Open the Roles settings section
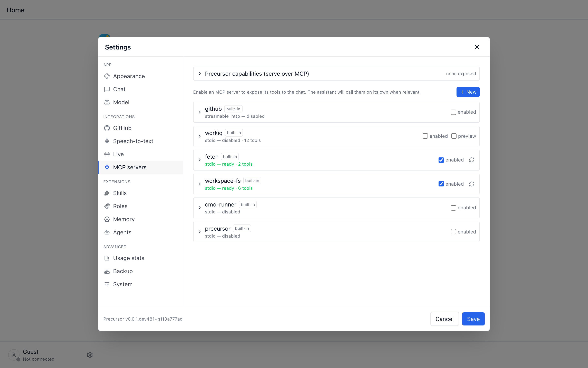This screenshot has width=588, height=368. point(141,206)
